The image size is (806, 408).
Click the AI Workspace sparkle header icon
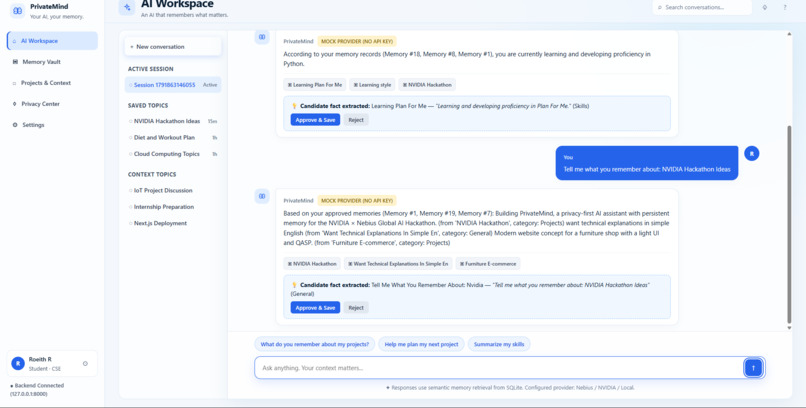click(126, 8)
